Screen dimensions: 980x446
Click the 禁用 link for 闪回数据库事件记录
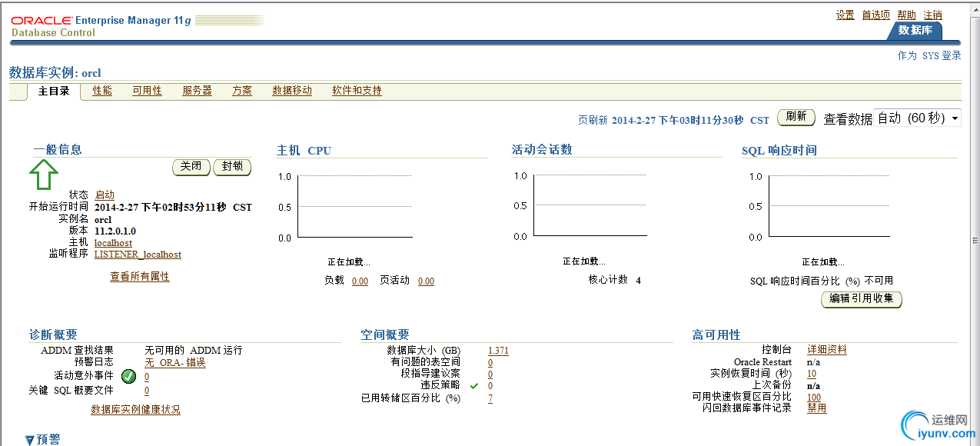coord(816,408)
